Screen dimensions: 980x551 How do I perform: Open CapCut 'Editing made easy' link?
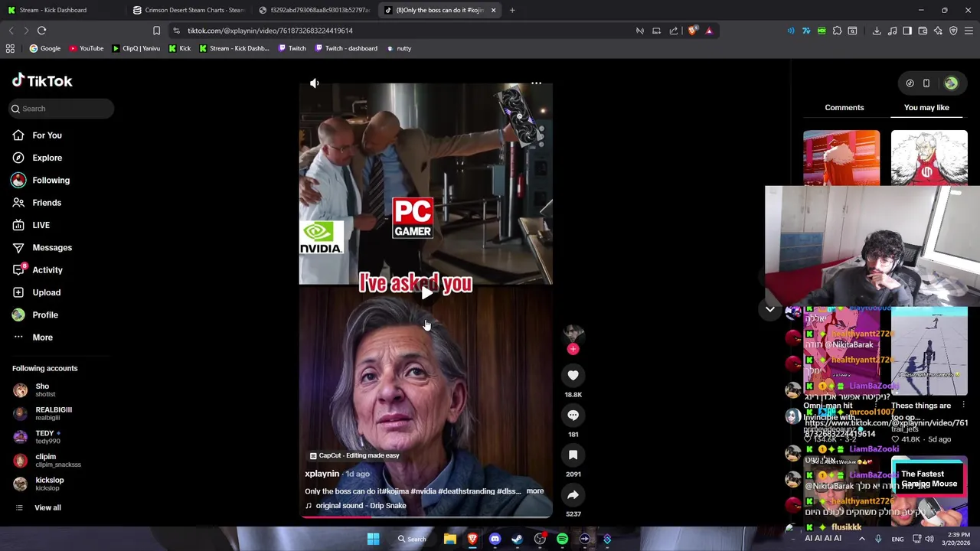[354, 455]
